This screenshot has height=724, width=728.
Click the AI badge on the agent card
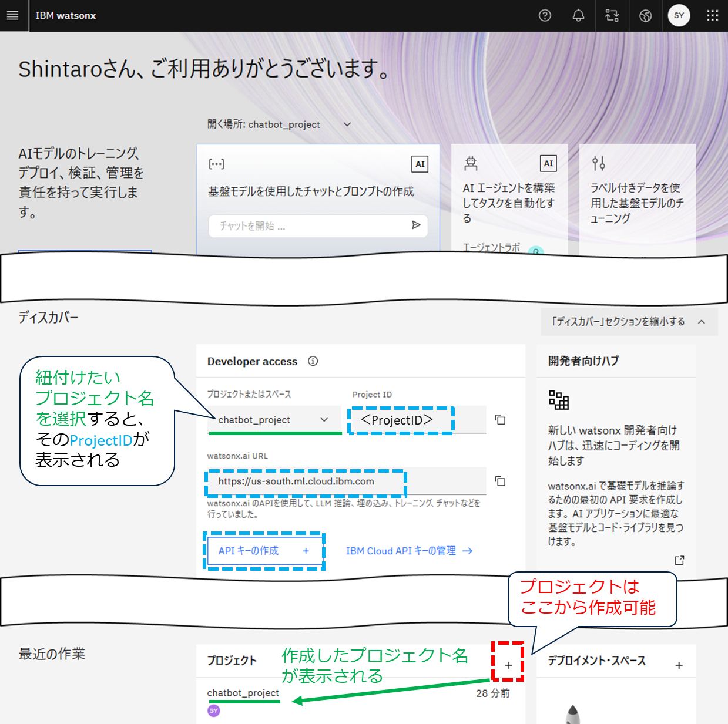point(548,163)
